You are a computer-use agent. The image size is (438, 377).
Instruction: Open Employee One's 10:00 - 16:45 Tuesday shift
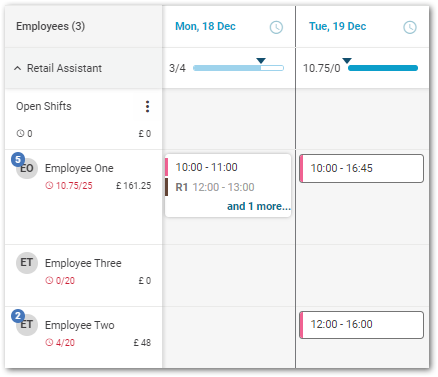[361, 168]
